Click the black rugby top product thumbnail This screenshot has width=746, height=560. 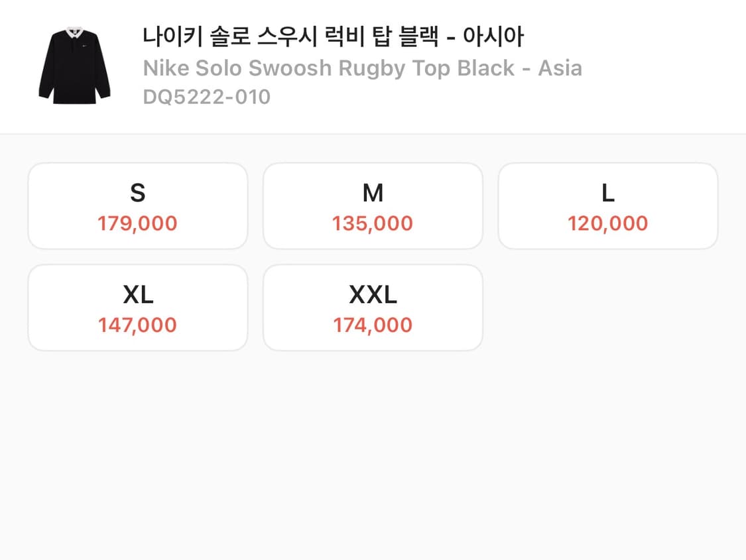tap(73, 64)
